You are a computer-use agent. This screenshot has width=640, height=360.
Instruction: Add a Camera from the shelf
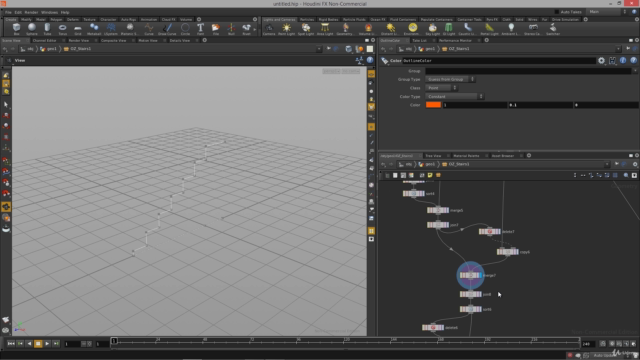point(269,29)
